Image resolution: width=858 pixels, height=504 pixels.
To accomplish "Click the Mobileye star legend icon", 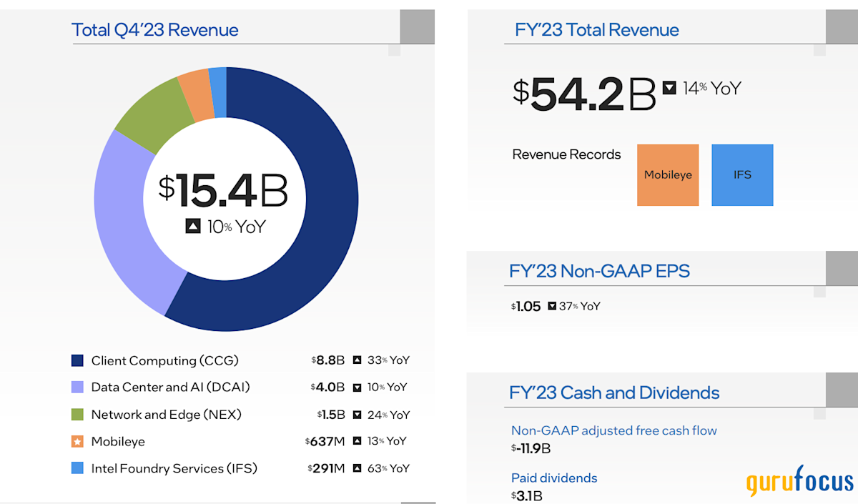I will (x=78, y=442).
